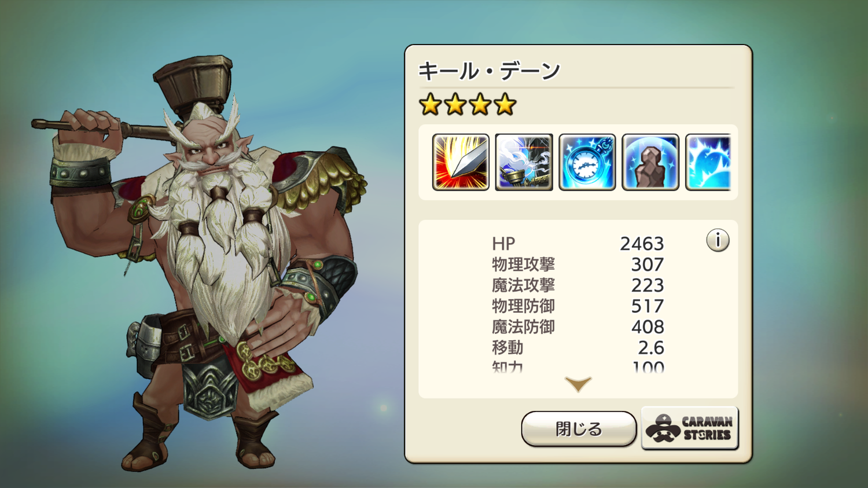Screen dimensions: 868x488
Task: Open the stats info icon
Action: (x=718, y=240)
